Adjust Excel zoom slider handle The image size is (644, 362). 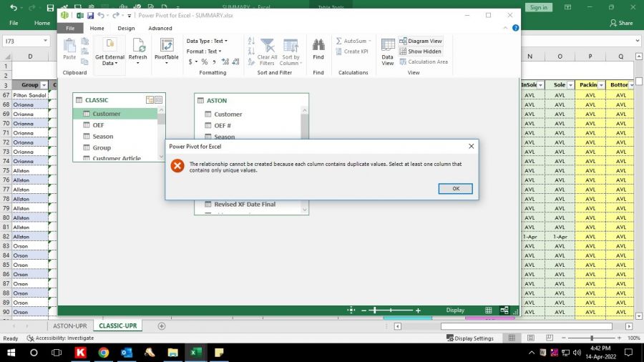coord(592,338)
